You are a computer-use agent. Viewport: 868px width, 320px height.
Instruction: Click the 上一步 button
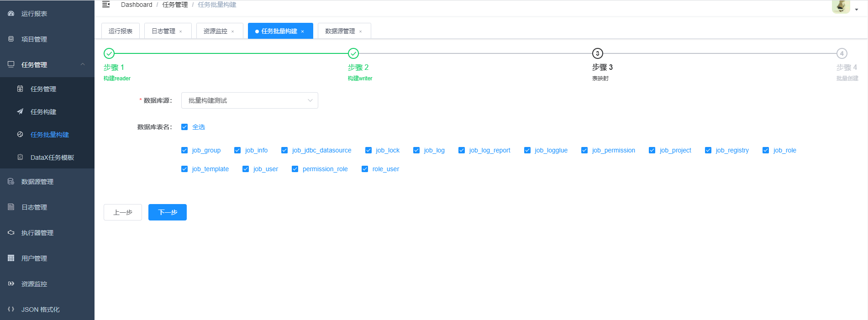[x=123, y=212]
